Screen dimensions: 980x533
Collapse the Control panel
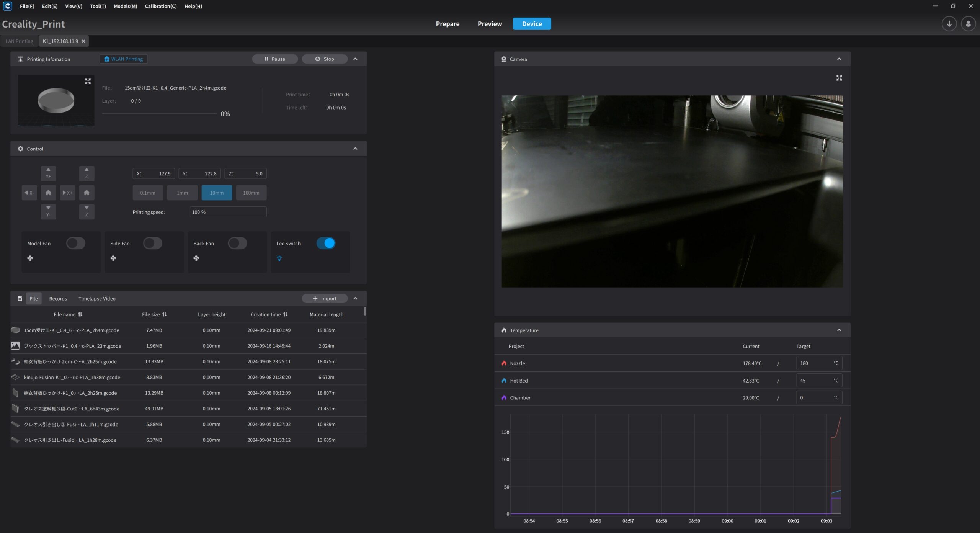[355, 149]
